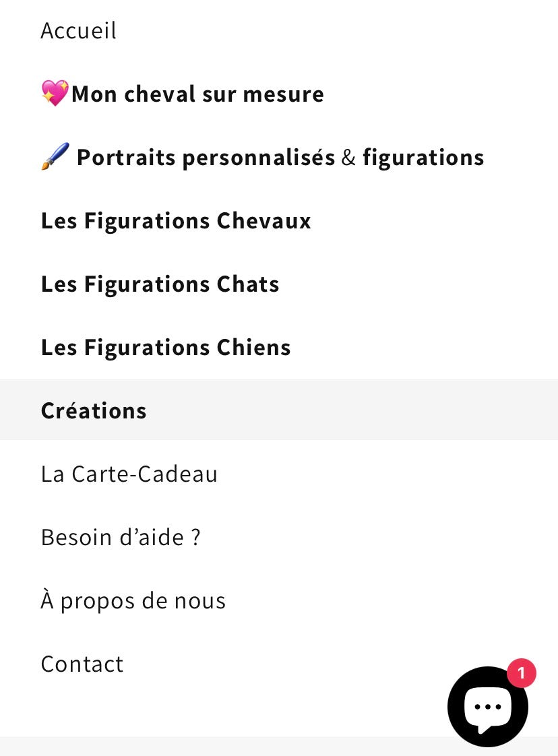The height and width of the screenshot is (756, 558).
Task: Open La Carte-Cadeau page
Action: [x=129, y=474]
